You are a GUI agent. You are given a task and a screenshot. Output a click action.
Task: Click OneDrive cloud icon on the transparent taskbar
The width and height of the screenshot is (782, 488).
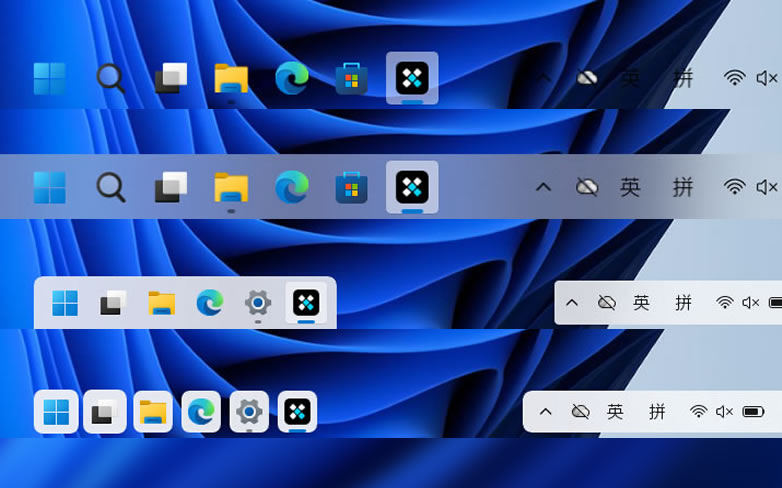tap(587, 78)
